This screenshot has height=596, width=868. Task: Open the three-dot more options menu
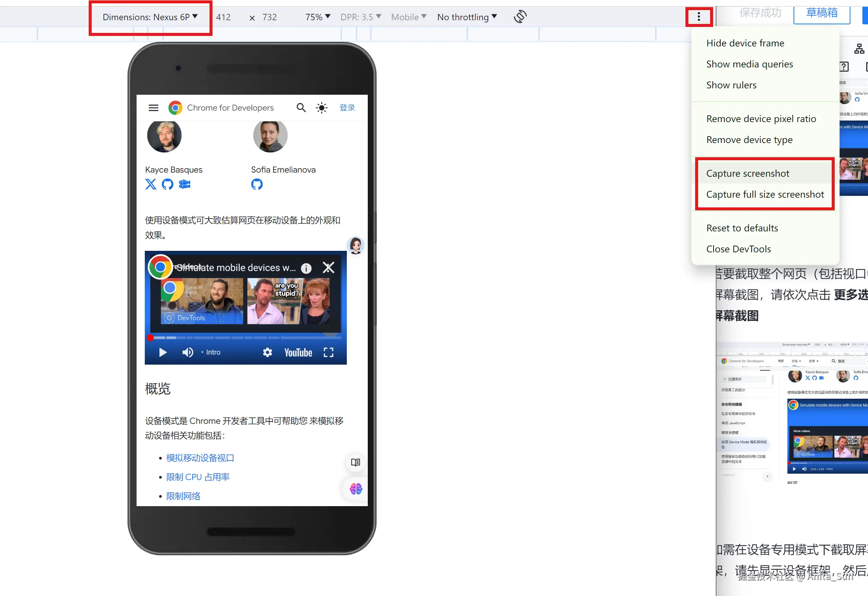tap(699, 17)
